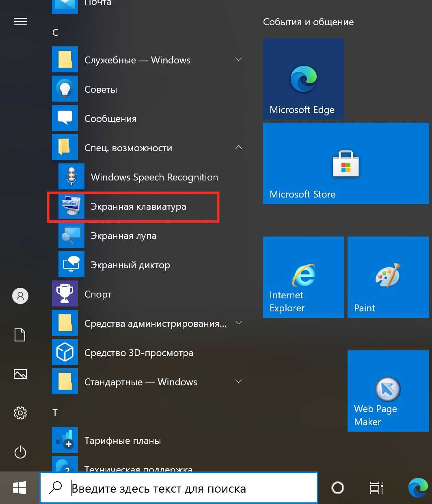The height and width of the screenshot is (504, 432).
Task: Click the Служебные — Windows folder icon
Action: (x=65, y=60)
